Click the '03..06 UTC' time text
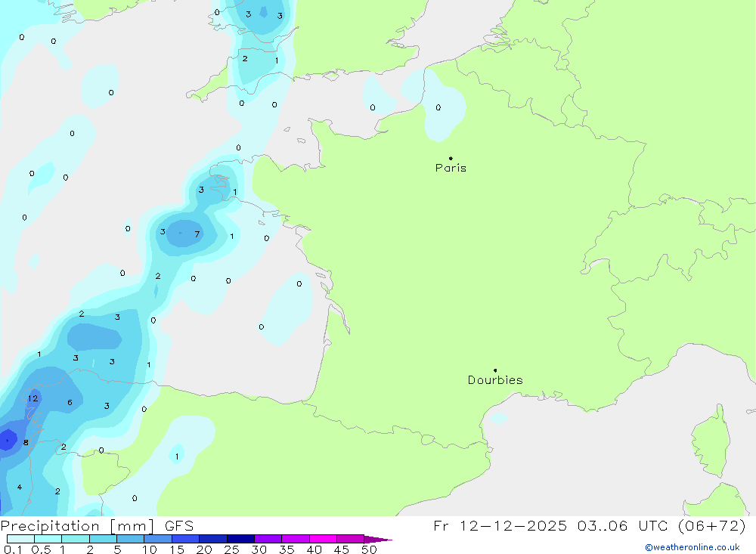The height and width of the screenshot is (554, 756). tap(621, 525)
